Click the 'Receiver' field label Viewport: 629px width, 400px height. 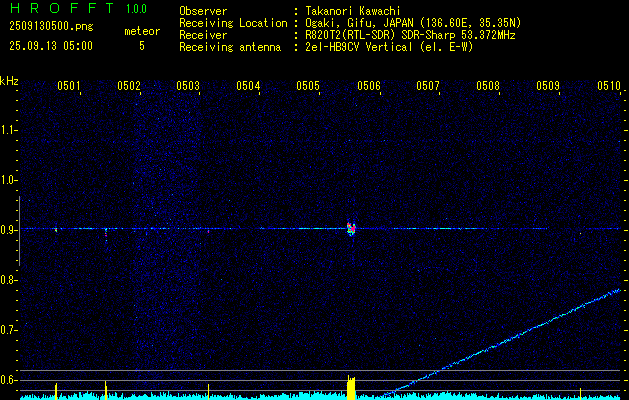tap(203, 35)
